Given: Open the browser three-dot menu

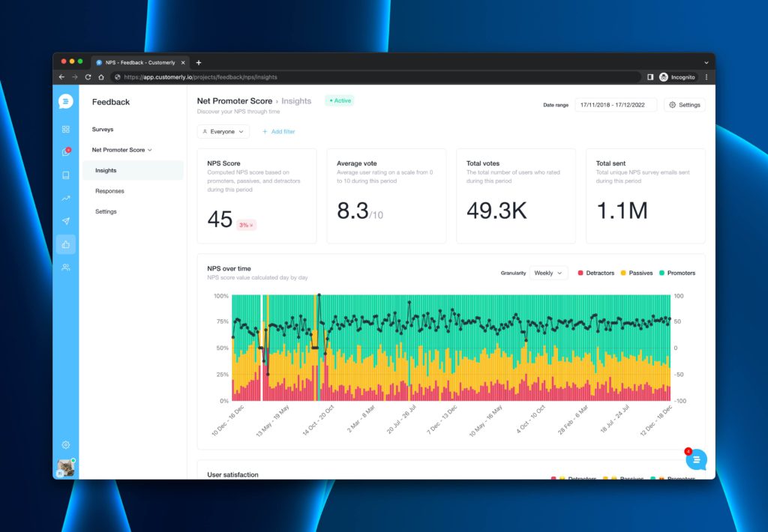Looking at the screenshot, I should click(x=706, y=77).
